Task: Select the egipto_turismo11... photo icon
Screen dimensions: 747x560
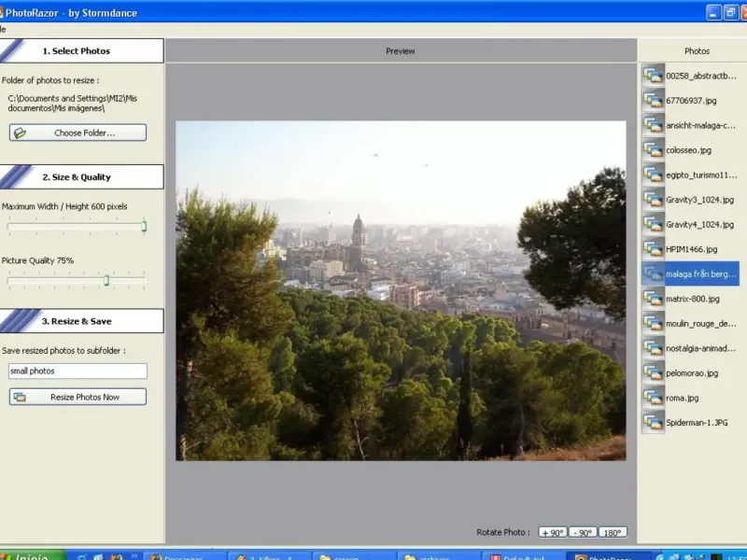Action: tap(653, 175)
